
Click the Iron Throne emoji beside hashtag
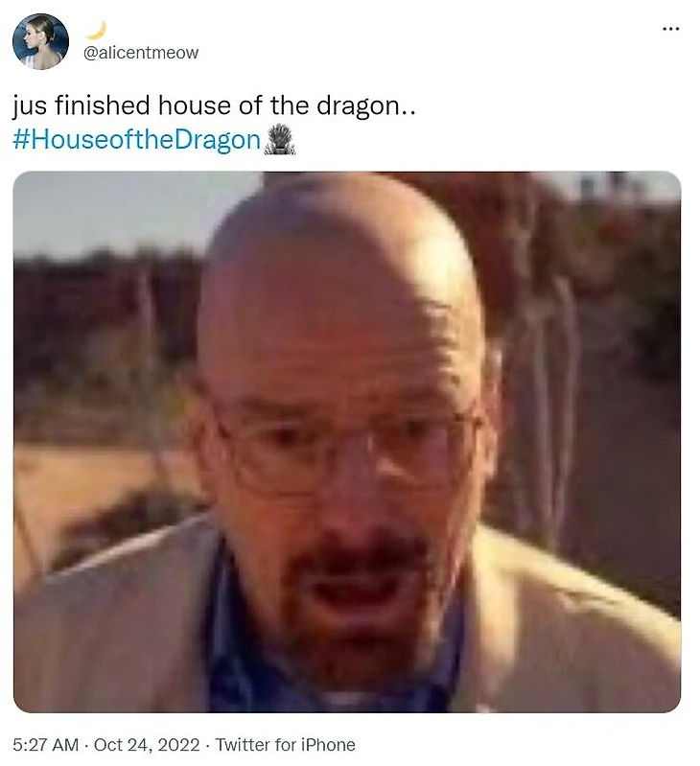[279, 140]
